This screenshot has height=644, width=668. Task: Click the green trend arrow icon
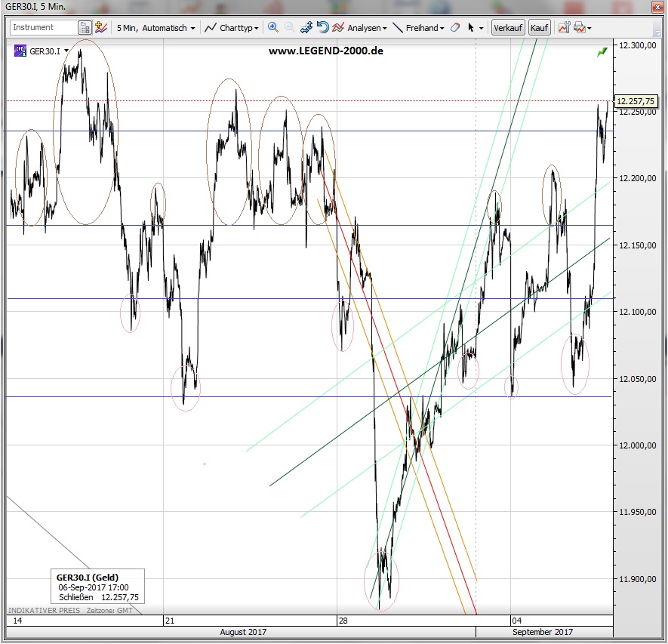coord(602,52)
